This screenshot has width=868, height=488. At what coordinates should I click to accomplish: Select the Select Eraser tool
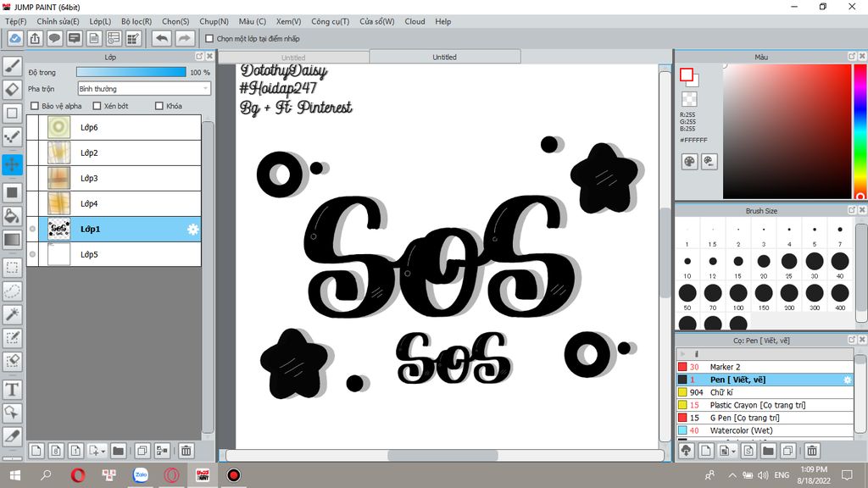pyautogui.click(x=12, y=361)
